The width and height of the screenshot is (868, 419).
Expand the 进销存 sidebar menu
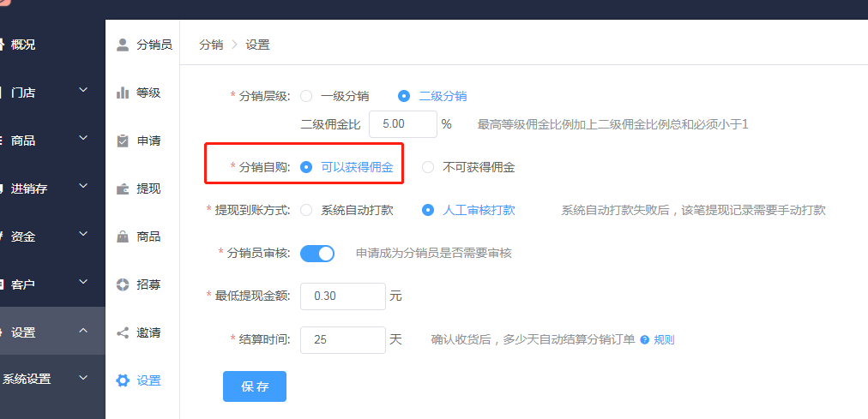pos(83,186)
